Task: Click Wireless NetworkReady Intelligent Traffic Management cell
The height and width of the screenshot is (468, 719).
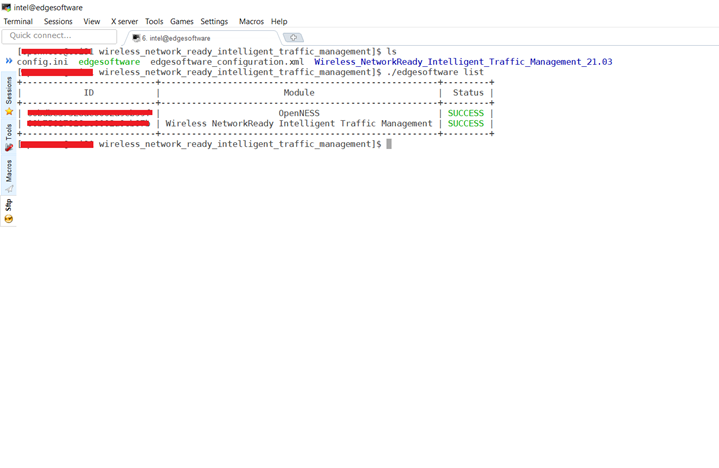Action: click(299, 123)
